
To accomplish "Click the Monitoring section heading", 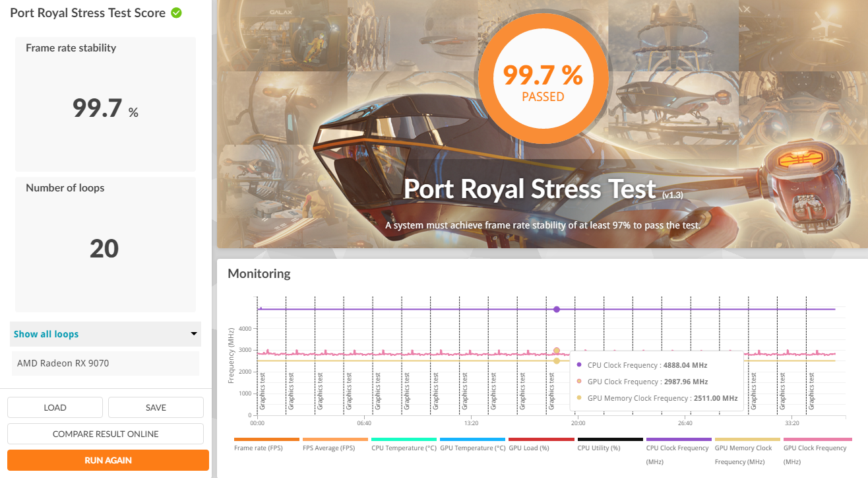I will click(x=259, y=273).
